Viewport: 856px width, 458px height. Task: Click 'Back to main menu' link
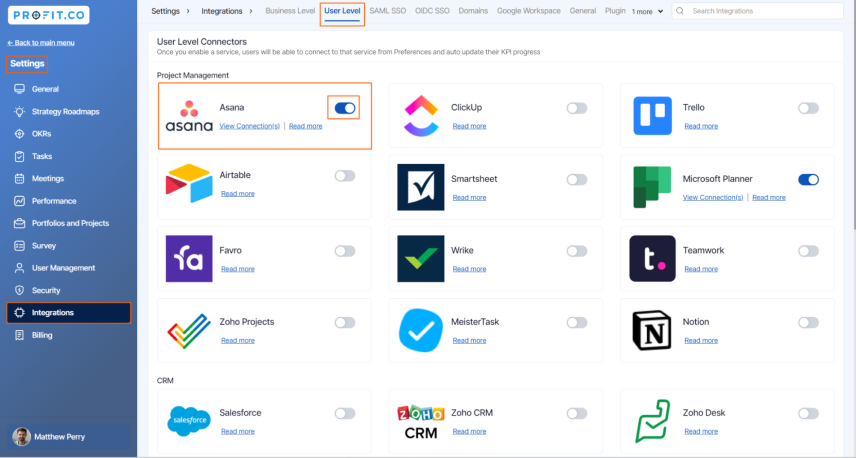coord(41,43)
